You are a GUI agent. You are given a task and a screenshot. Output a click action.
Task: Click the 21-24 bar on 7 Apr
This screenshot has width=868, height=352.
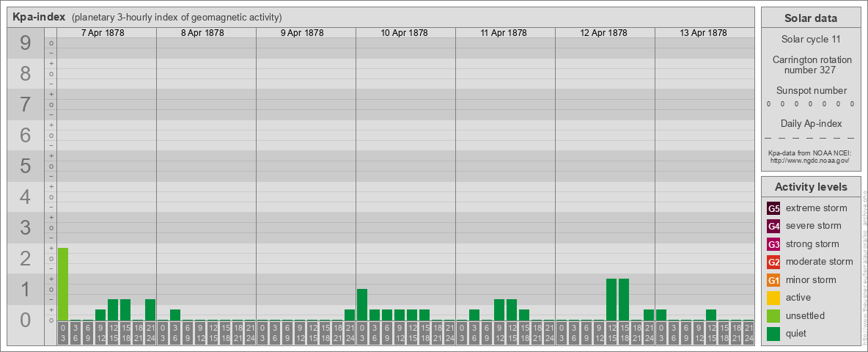pyautogui.click(x=150, y=310)
